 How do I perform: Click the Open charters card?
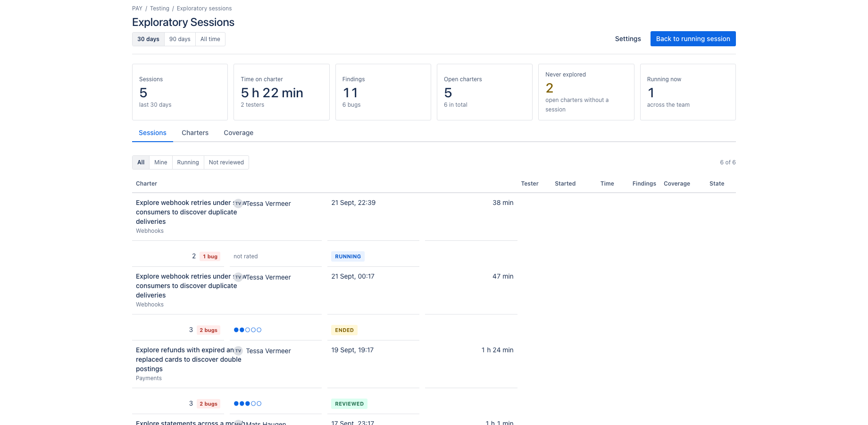pos(484,92)
